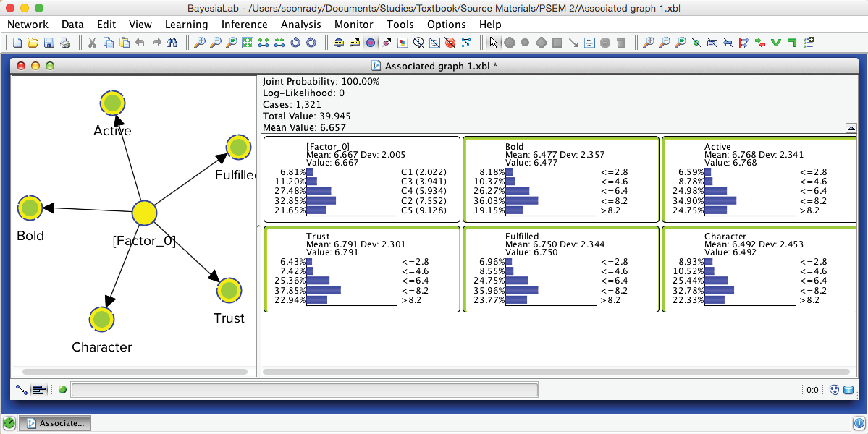Viewport: 868px width, 434px height.
Task: Click the green status light indicator
Action: (62, 390)
